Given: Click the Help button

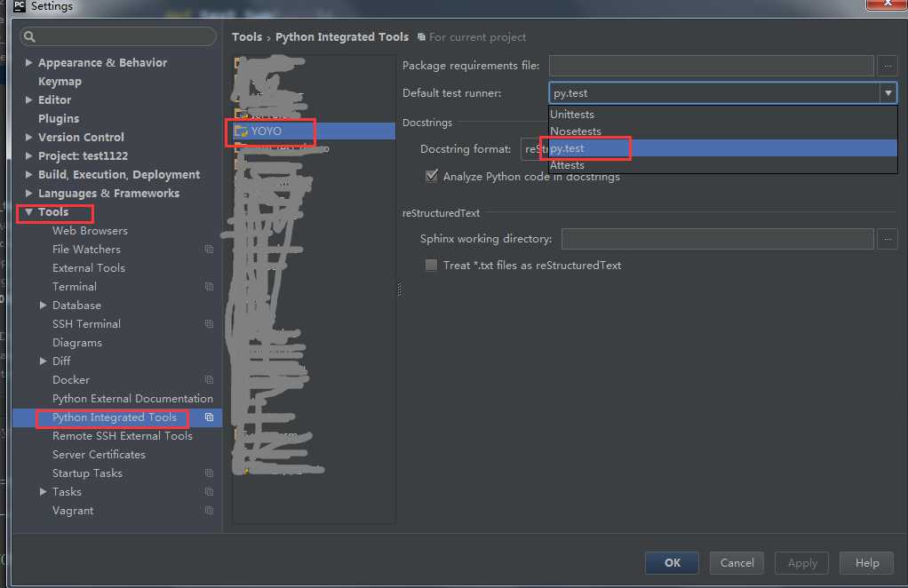Looking at the screenshot, I should click(866, 562).
